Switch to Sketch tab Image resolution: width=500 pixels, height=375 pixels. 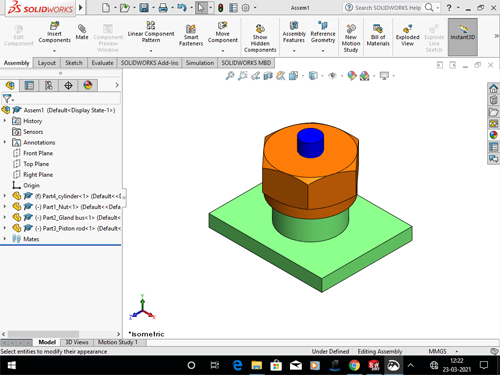tap(74, 63)
